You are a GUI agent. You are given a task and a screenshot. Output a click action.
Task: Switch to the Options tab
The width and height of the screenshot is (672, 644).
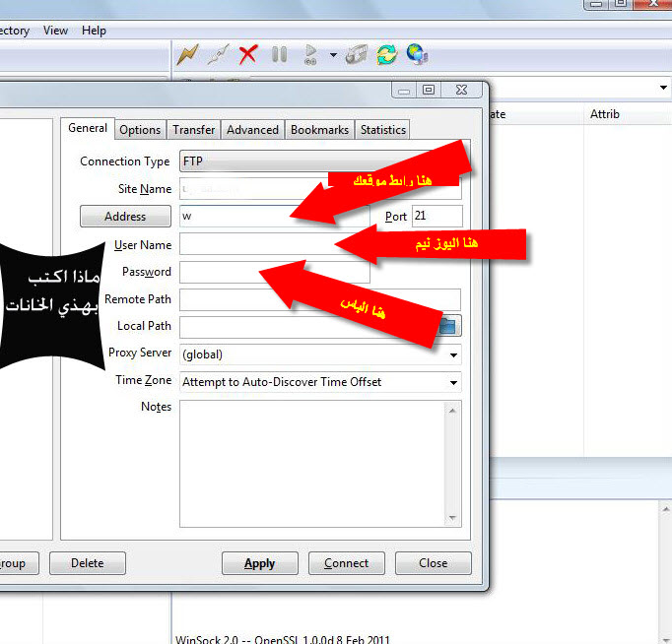coord(140,130)
